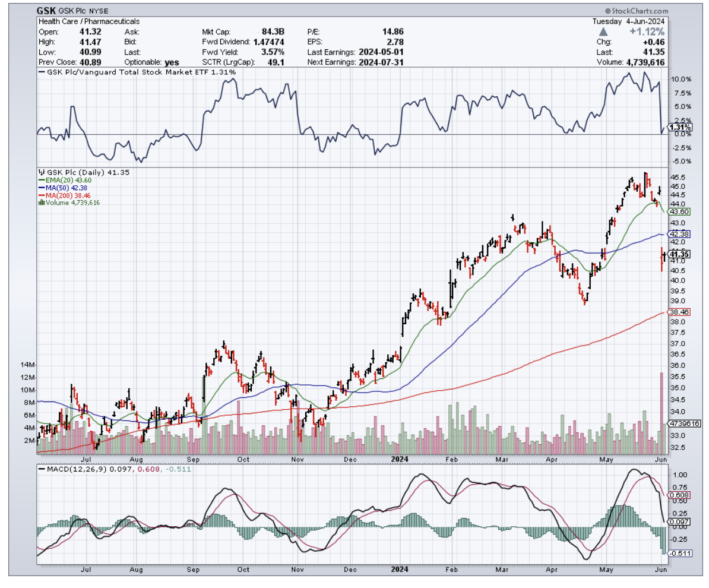The width and height of the screenshot is (709, 588).
Task: Click the 'MA(200) 38.46' legend entry
Action: 65,195
